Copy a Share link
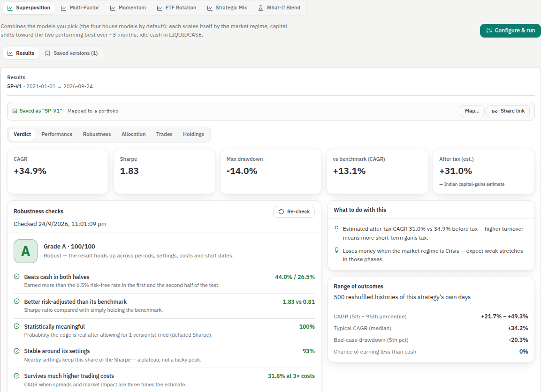541x392 pixels. point(508,111)
